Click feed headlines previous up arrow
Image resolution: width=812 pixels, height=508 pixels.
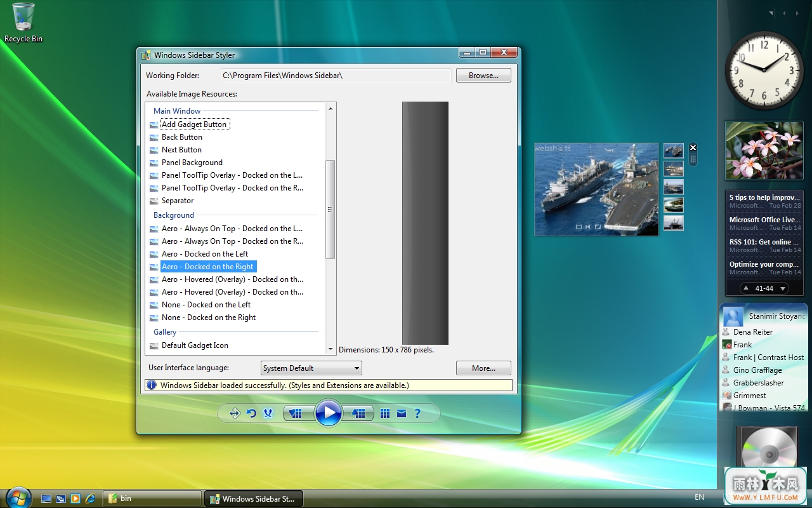click(745, 288)
